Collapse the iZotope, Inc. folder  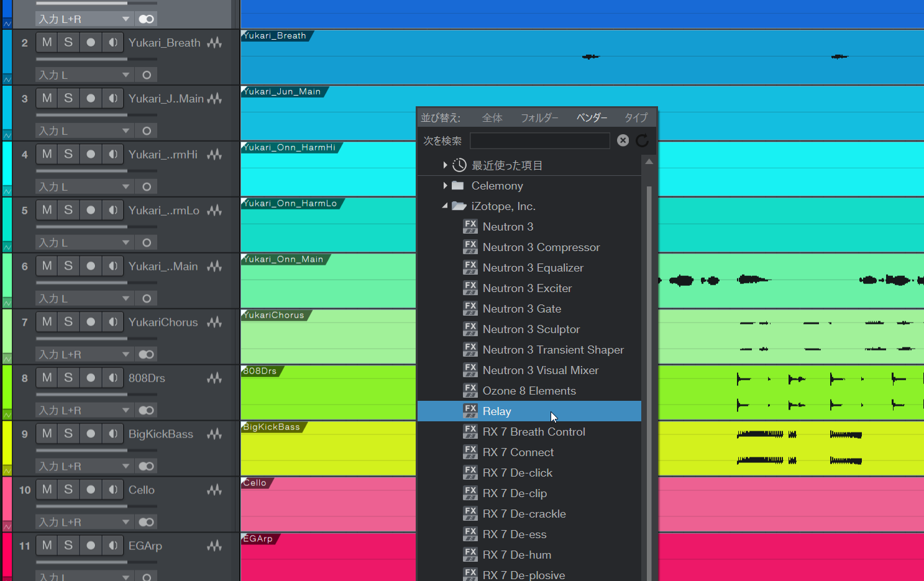[x=445, y=206]
